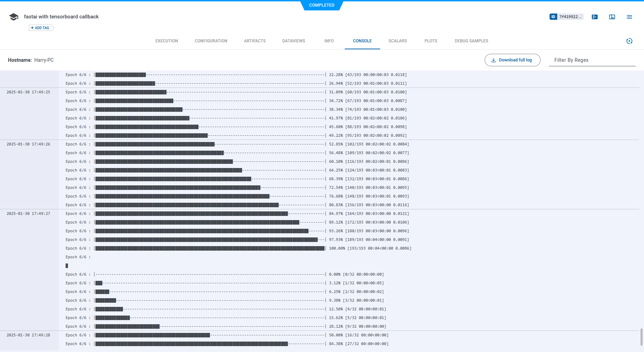Click the graduation cap experiment icon

coord(14,17)
